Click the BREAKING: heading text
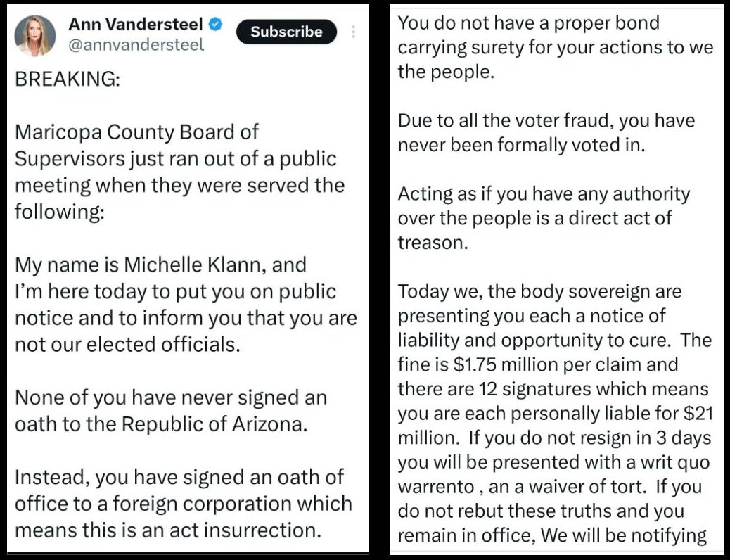This screenshot has width=730, height=560. 68,79
